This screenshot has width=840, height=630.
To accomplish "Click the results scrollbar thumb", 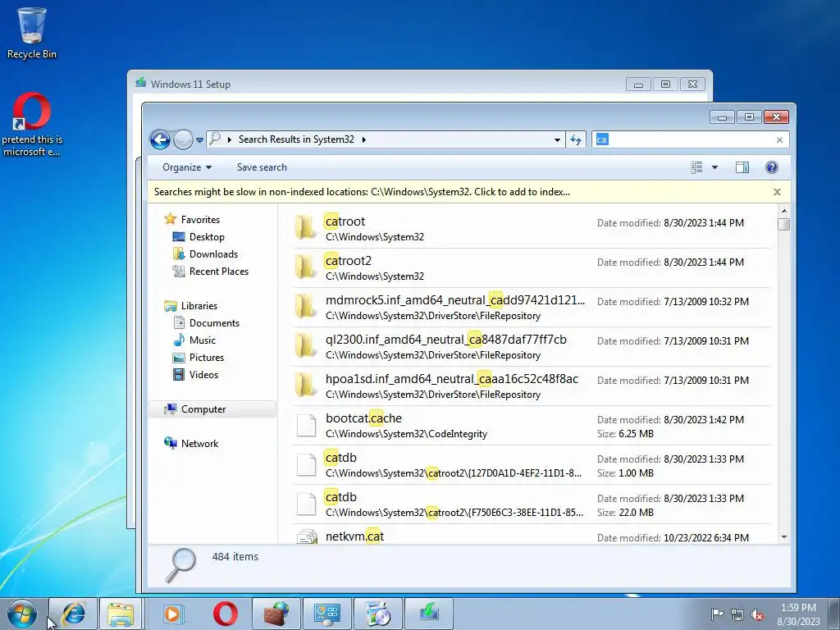I will pyautogui.click(x=783, y=224).
